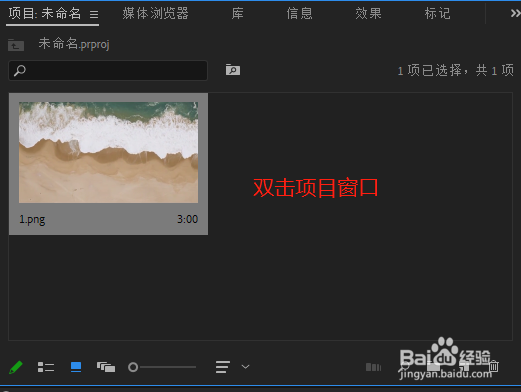Switch to list view
This screenshot has width=521, height=392.
tap(46, 367)
